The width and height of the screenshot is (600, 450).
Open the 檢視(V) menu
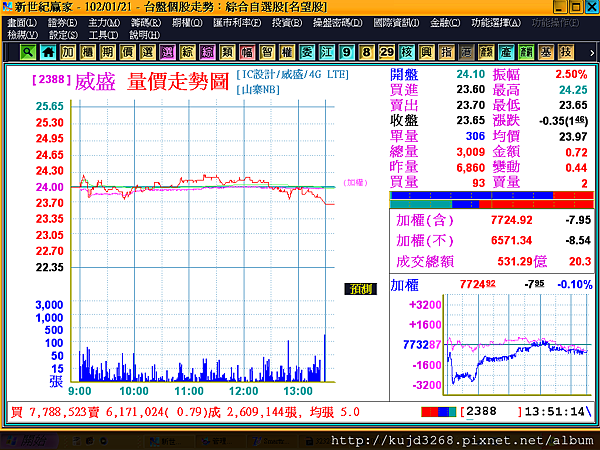[x=23, y=35]
